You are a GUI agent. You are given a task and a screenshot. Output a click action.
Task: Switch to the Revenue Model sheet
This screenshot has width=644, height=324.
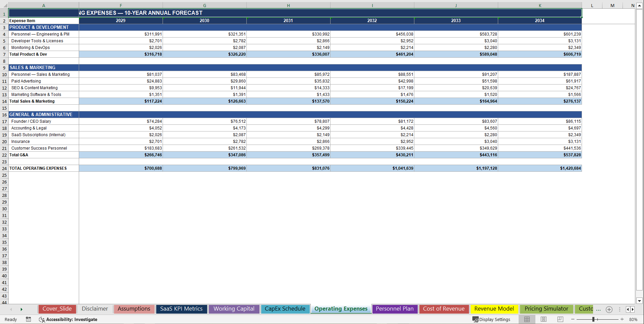click(x=494, y=309)
